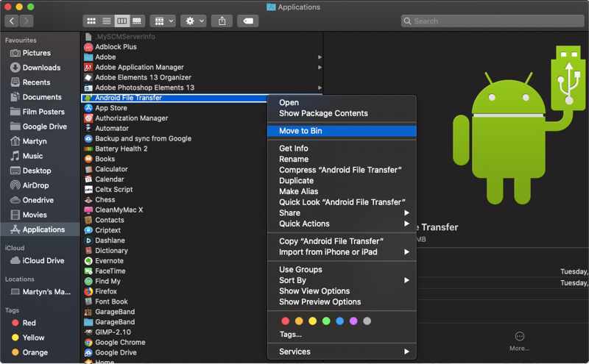Click the Android File Transfer preview image
Viewport: 589px width, 364px height.
tap(520, 126)
